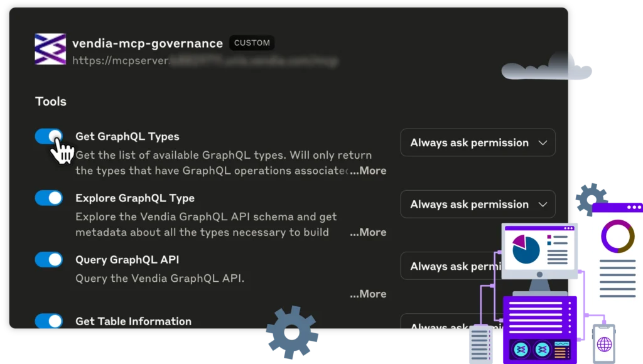This screenshot has height=364, width=643.
Task: Click the CUSTOM badge
Action: pos(252,43)
